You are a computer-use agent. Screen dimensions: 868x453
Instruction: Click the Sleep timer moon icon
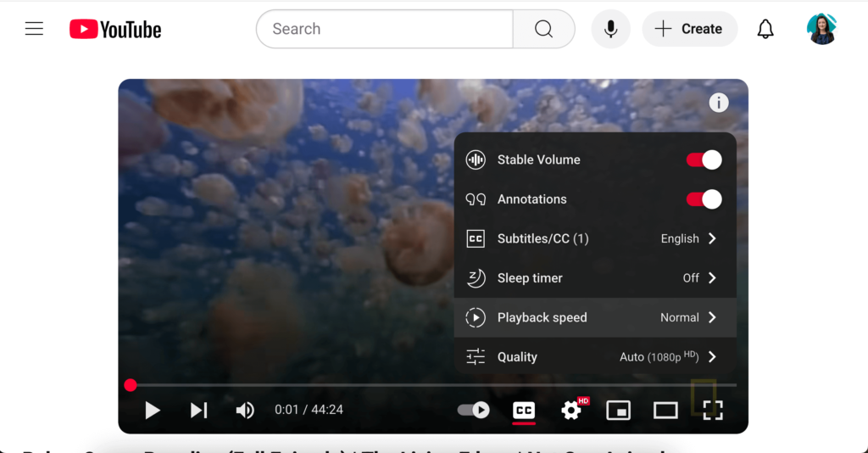click(476, 278)
